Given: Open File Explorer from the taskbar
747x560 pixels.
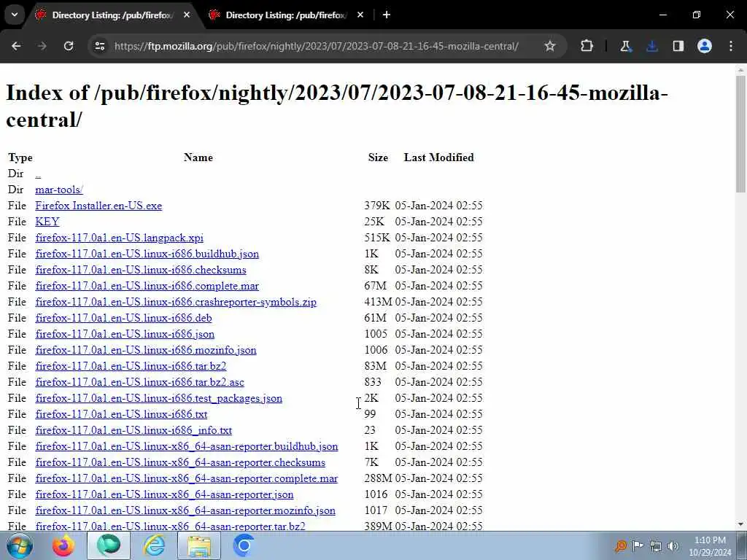Looking at the screenshot, I should (199, 545).
